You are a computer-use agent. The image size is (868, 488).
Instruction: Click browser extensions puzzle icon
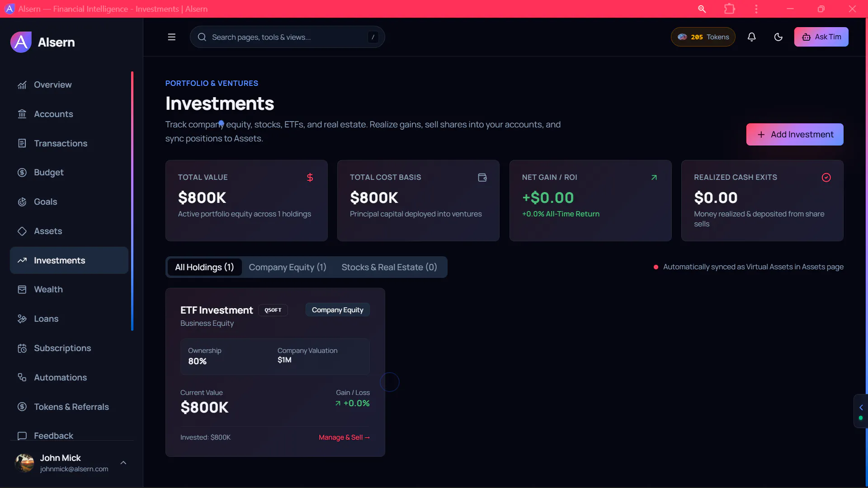click(729, 9)
